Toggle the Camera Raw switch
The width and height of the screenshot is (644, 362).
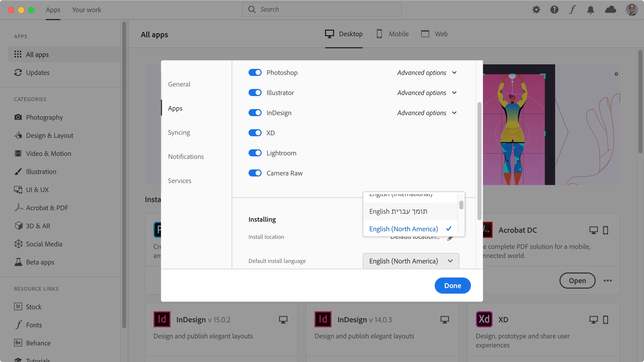click(x=255, y=173)
